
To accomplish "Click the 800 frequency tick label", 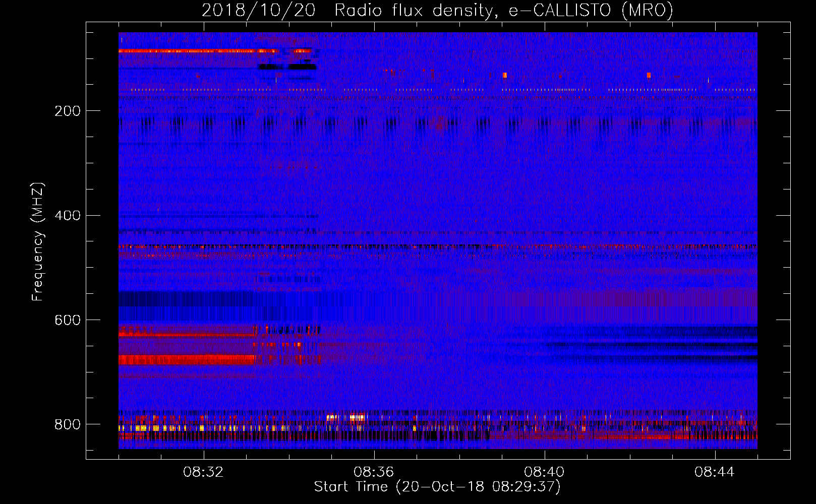I will point(68,424).
